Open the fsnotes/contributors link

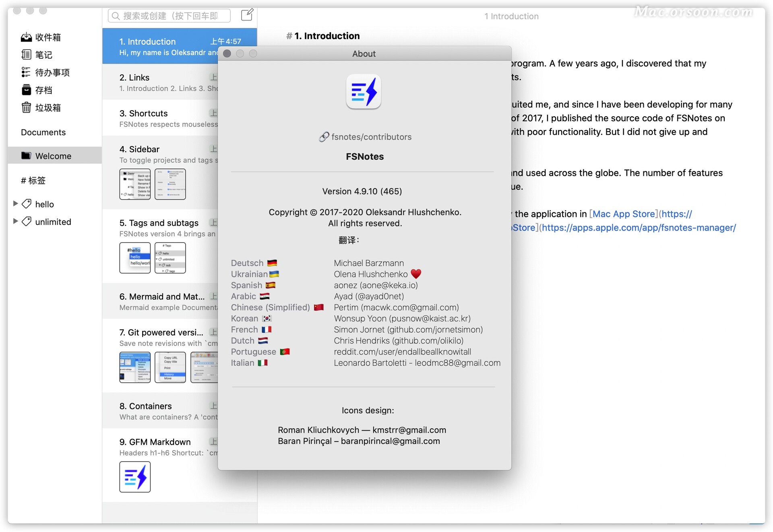[x=371, y=137]
